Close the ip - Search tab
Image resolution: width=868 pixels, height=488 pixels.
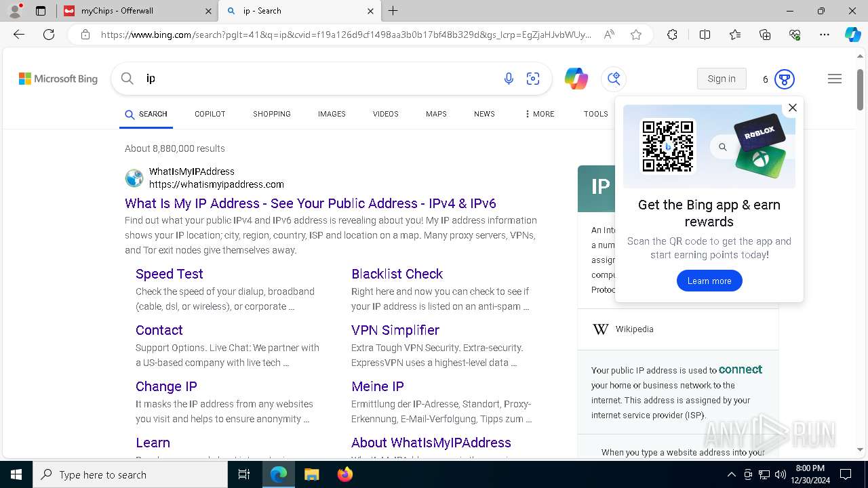point(370,11)
